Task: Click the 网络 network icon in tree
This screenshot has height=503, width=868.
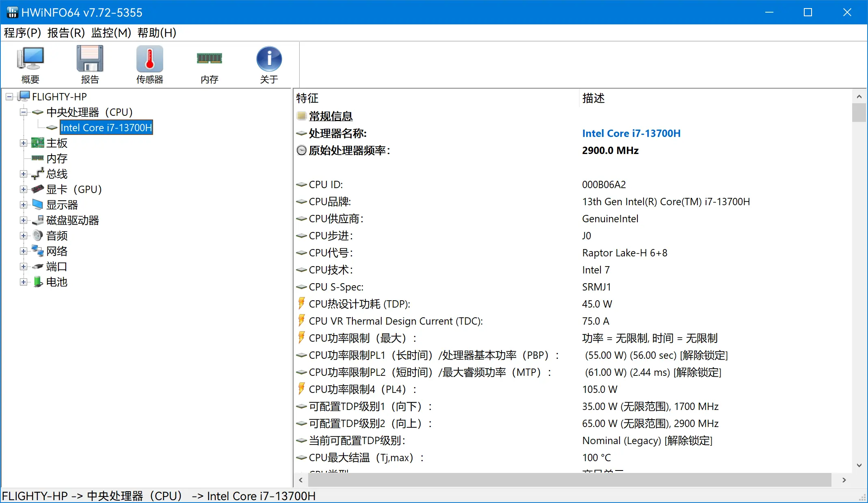Action: [x=38, y=251]
